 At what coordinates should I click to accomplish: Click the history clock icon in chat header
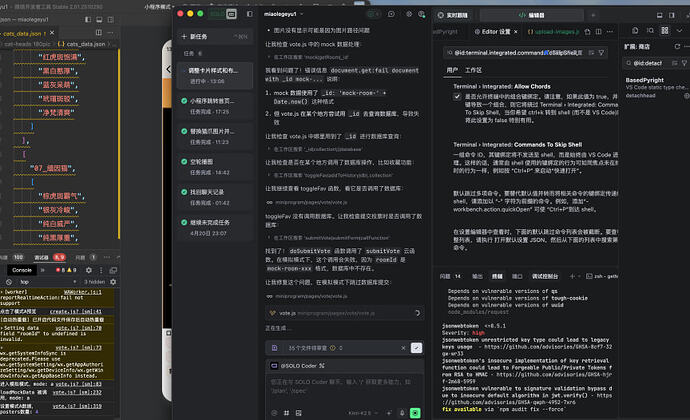pyautogui.click(x=391, y=14)
